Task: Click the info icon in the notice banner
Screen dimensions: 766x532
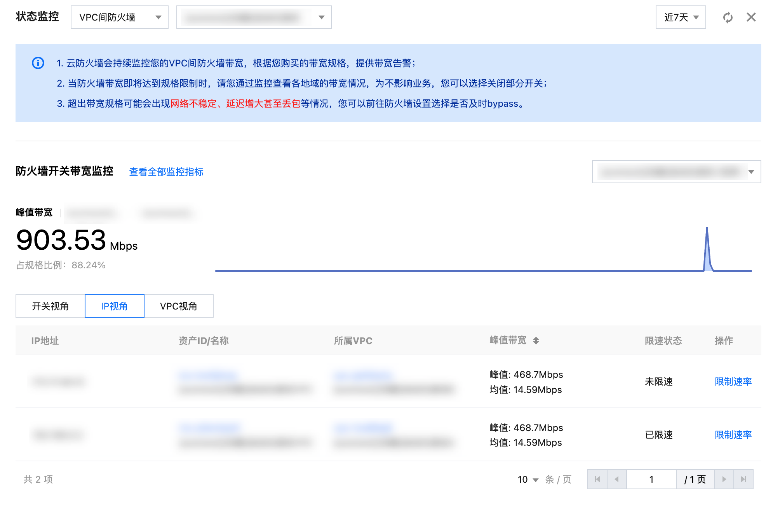Action: coord(38,63)
